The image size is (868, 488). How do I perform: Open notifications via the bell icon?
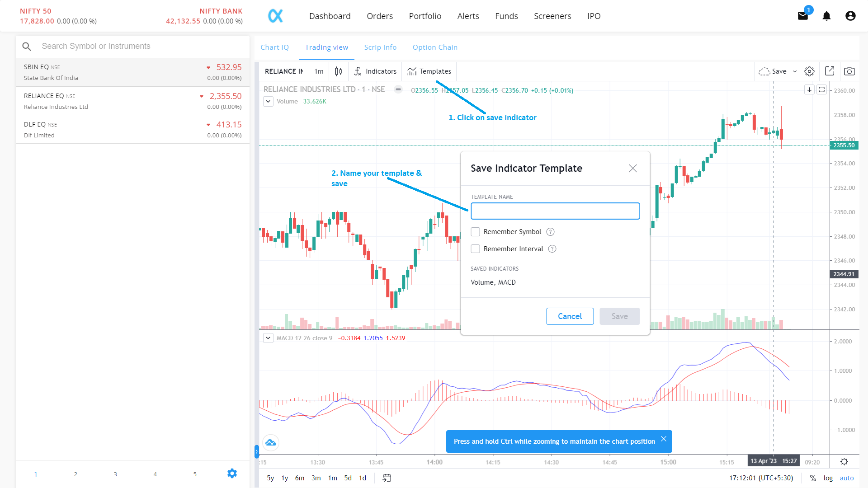tap(826, 16)
